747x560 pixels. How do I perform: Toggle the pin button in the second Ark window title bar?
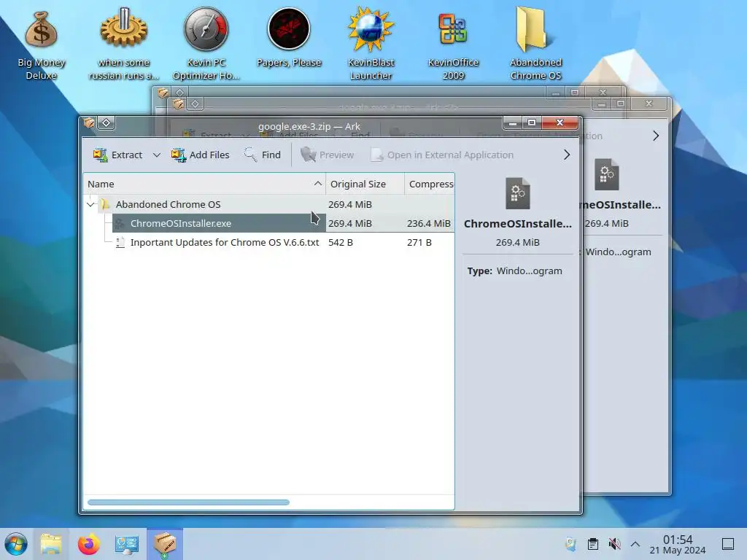[x=195, y=104]
